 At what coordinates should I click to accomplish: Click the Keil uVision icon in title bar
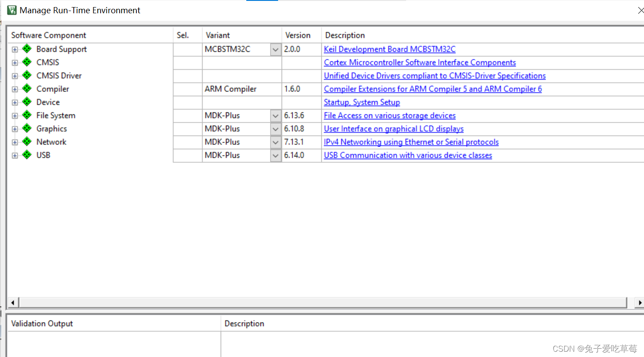pos(12,10)
